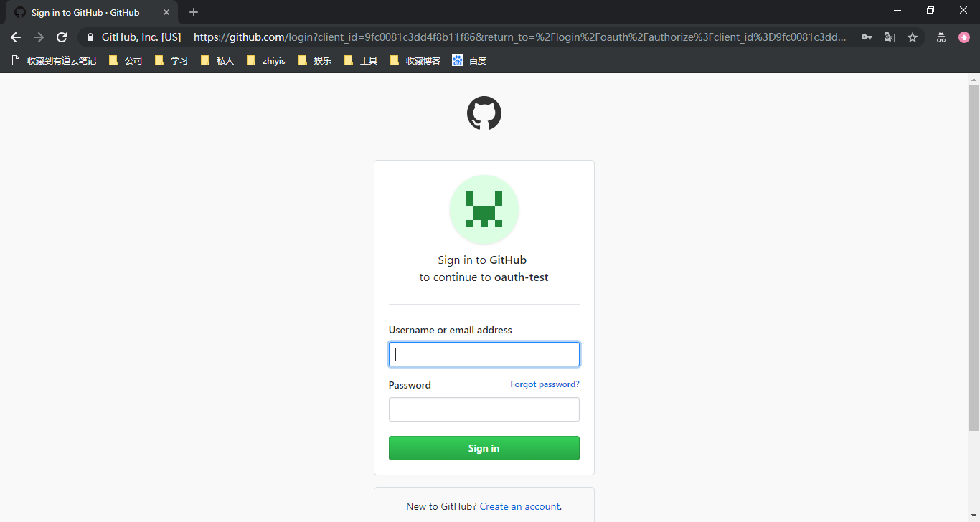Open the 私人 bookmarks folder
Viewport: 980px width, 522px height.
click(x=217, y=61)
